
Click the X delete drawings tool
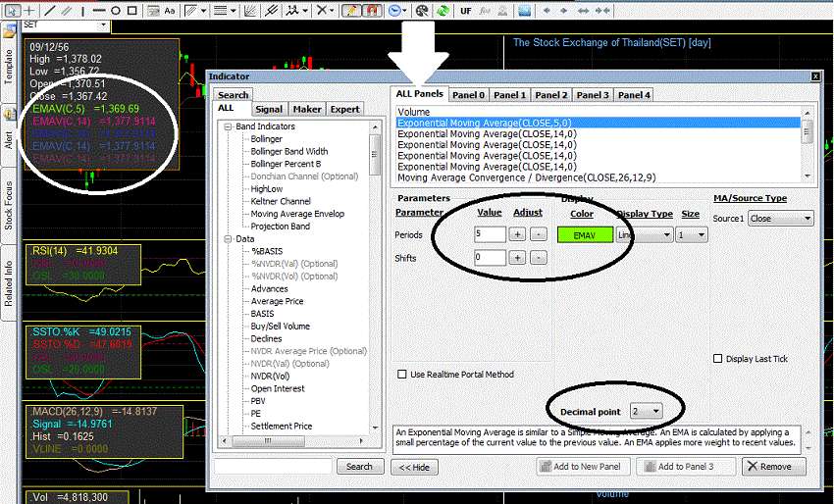click(x=321, y=10)
